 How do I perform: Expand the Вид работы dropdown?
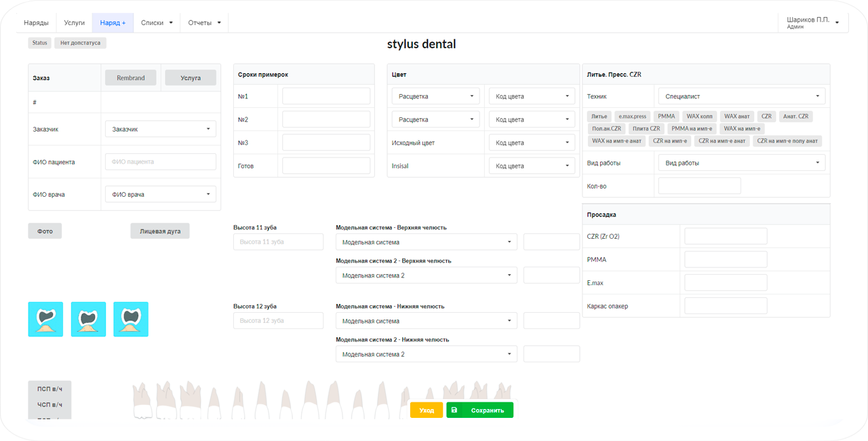pyautogui.click(x=741, y=162)
